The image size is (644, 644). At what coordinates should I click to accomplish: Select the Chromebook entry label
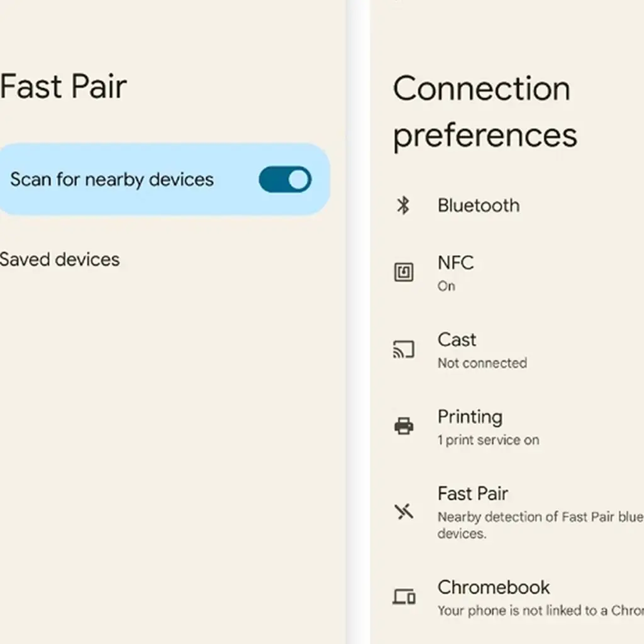[494, 587]
